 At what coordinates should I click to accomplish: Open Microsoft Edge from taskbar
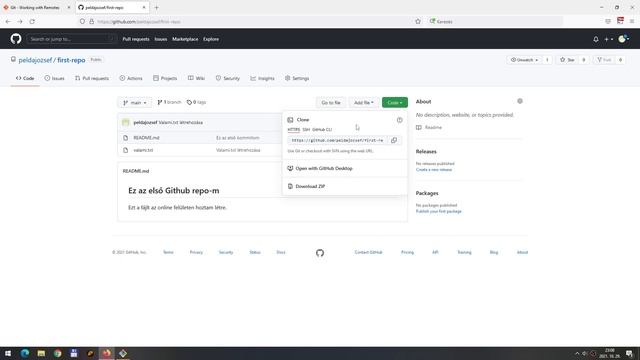tap(24, 353)
